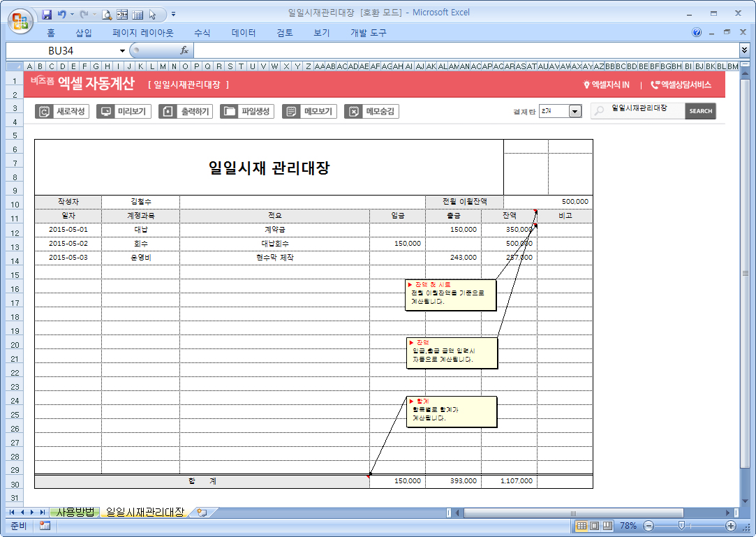Click inside the formula bar input

466,50
